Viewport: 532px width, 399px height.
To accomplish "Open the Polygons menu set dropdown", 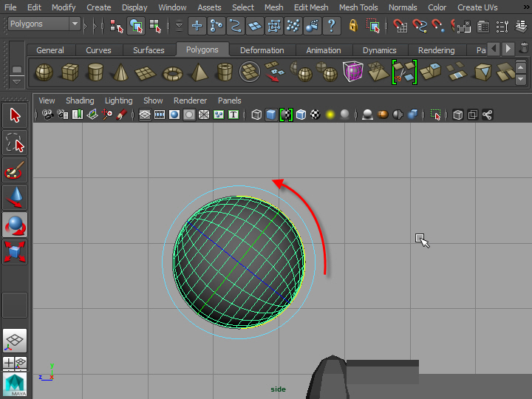I will click(x=44, y=24).
